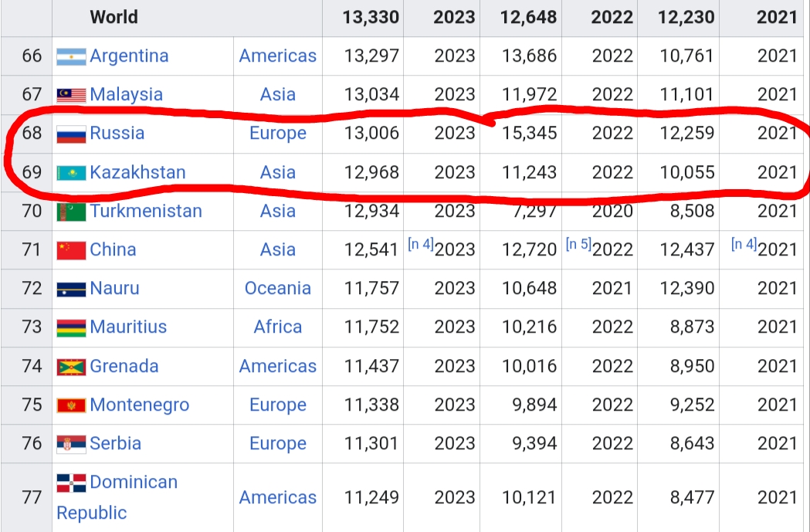Click the Turkmenistan flag icon

71,211
